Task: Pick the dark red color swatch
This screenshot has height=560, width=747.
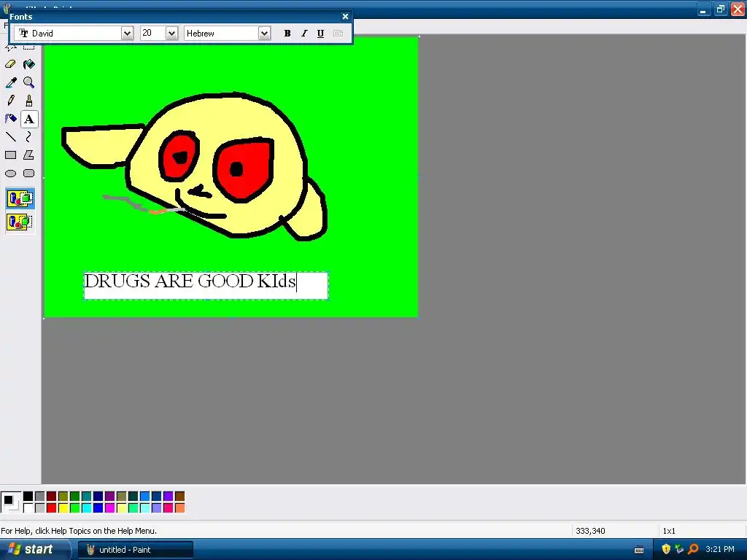Action: click(52, 497)
